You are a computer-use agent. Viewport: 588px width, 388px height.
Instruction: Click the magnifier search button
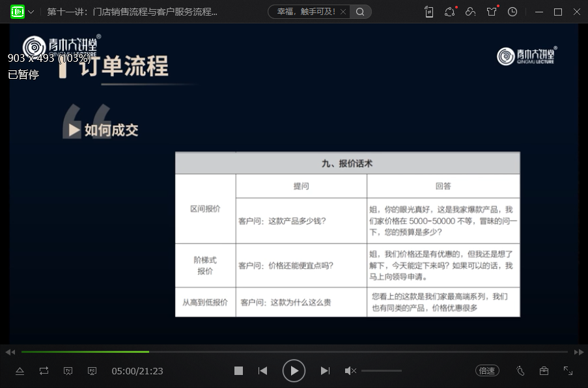pos(361,12)
